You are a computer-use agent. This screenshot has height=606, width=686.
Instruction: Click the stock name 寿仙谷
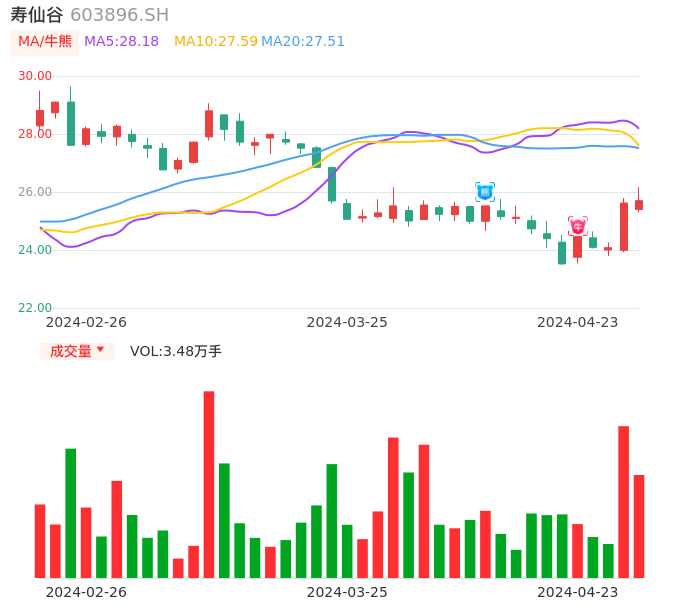tap(37, 15)
